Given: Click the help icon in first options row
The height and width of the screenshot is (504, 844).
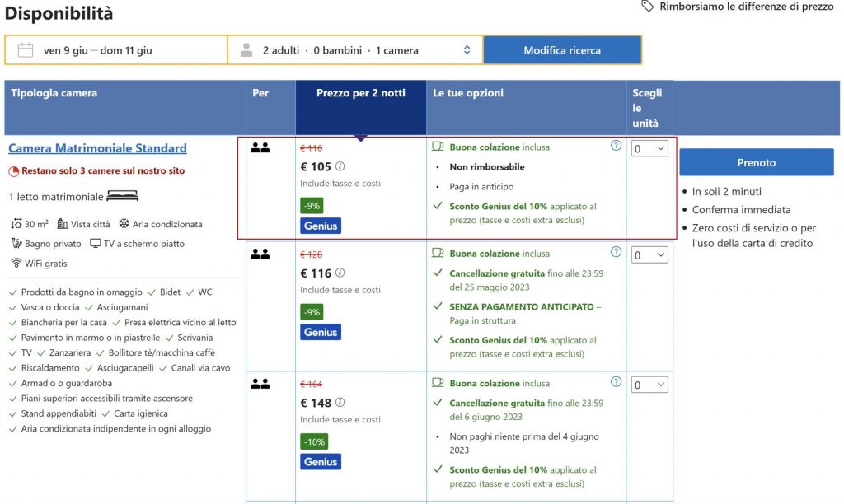Looking at the screenshot, I should (x=616, y=146).
